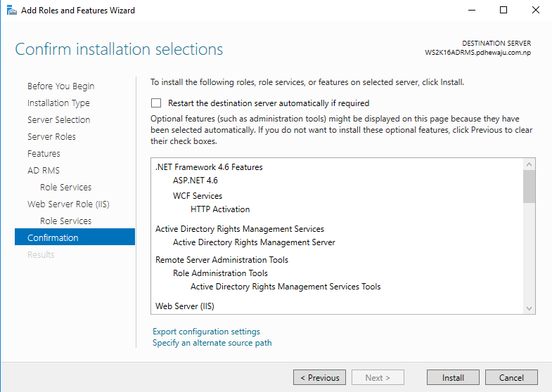Screen dimensions: 552x392
Task: Open Web Server Role (IIS) step
Action: (x=68, y=204)
